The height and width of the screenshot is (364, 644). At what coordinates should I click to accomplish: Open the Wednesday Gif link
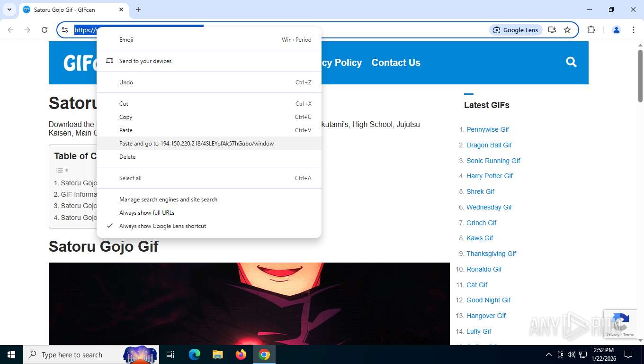click(x=489, y=207)
